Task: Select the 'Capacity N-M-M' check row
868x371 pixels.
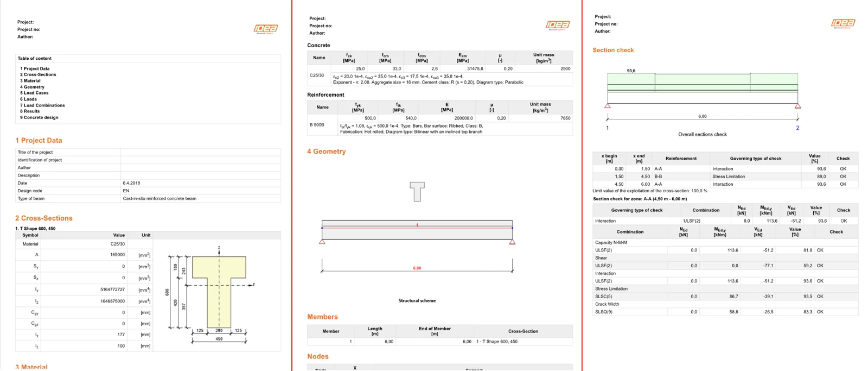Action: pos(725,242)
